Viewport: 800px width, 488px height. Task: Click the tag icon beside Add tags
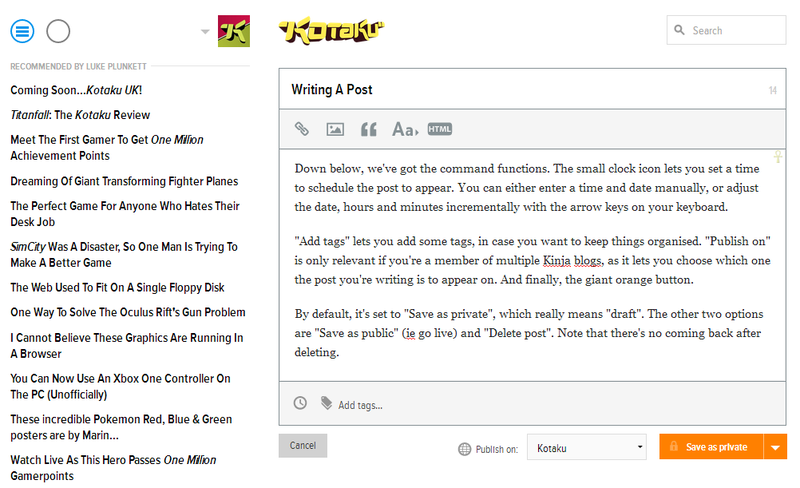[327, 403]
